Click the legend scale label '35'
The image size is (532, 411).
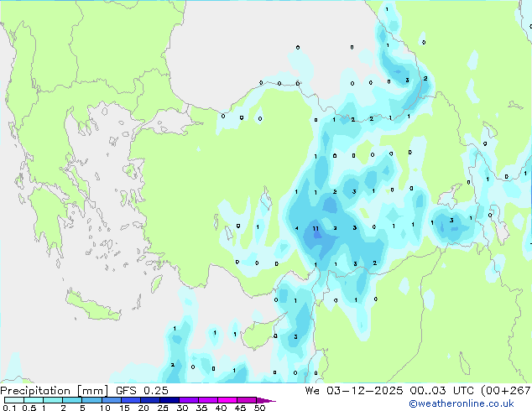tap(201, 408)
